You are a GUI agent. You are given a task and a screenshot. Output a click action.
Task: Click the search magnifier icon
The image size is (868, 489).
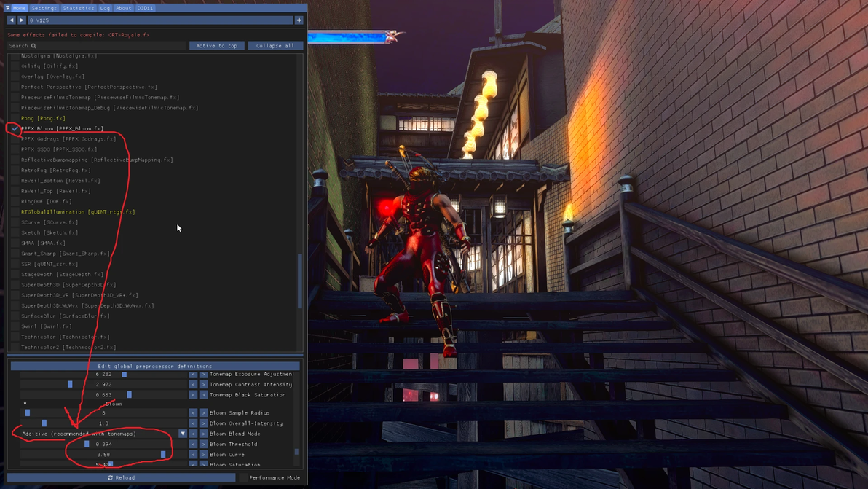pyautogui.click(x=33, y=46)
